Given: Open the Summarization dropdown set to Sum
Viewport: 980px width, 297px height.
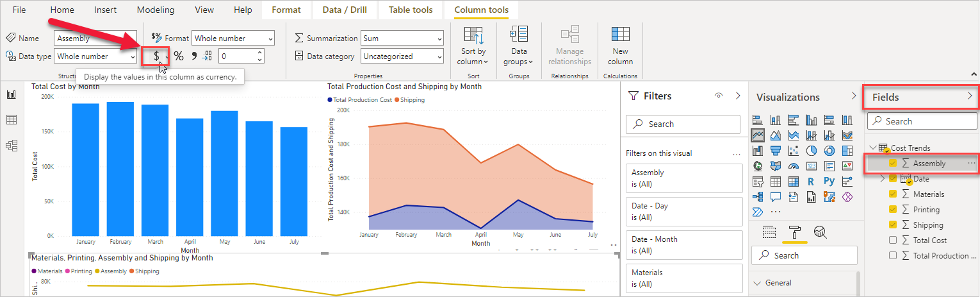Looking at the screenshot, I should click(x=402, y=38).
